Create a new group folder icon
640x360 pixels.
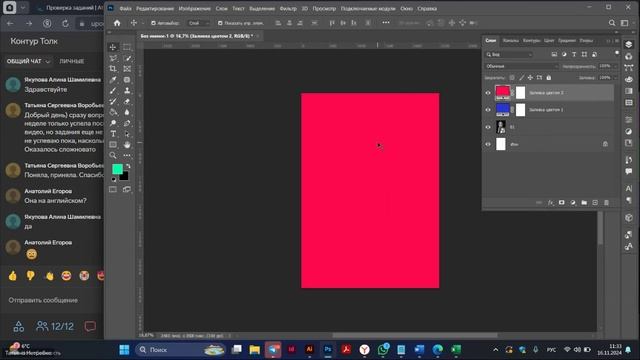click(x=584, y=203)
